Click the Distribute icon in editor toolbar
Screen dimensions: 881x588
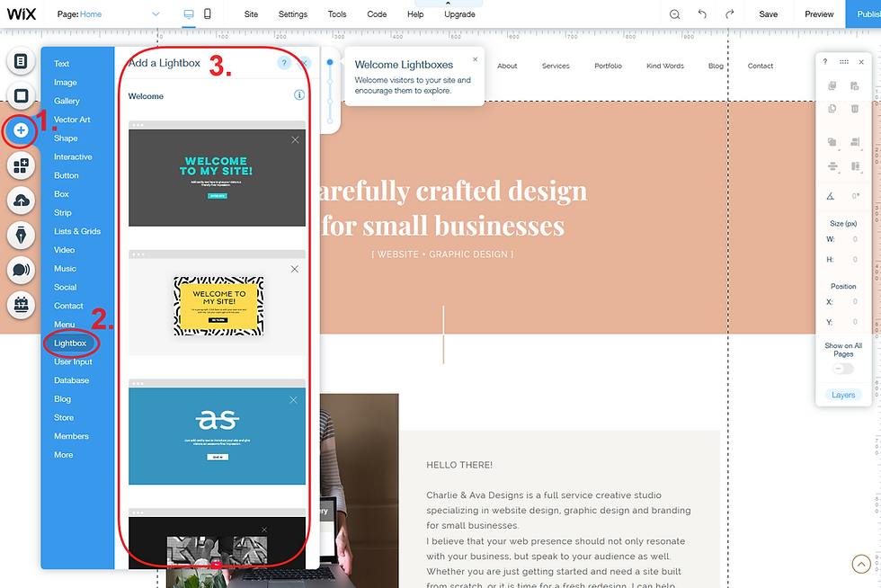point(832,166)
